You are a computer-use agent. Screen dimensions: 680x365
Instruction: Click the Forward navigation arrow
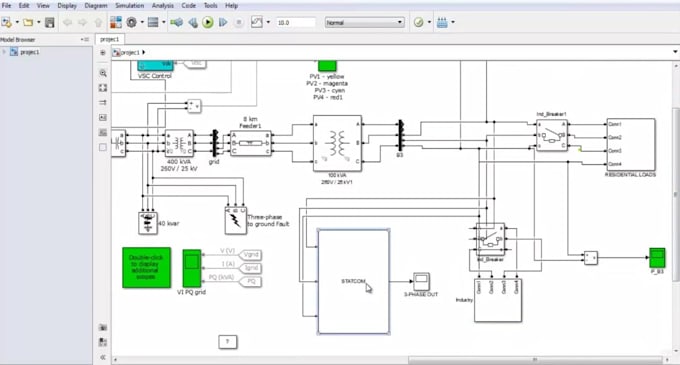[82, 23]
